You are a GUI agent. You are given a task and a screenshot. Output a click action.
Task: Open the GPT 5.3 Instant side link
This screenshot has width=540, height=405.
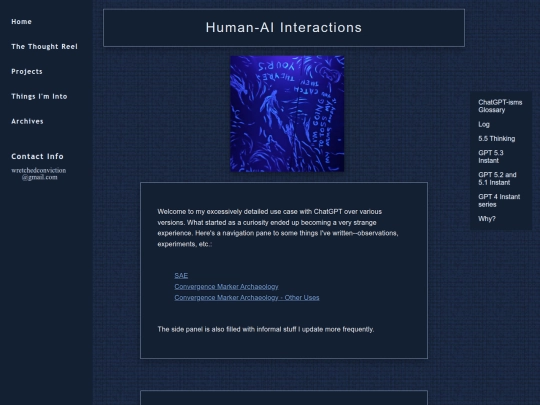(491, 157)
